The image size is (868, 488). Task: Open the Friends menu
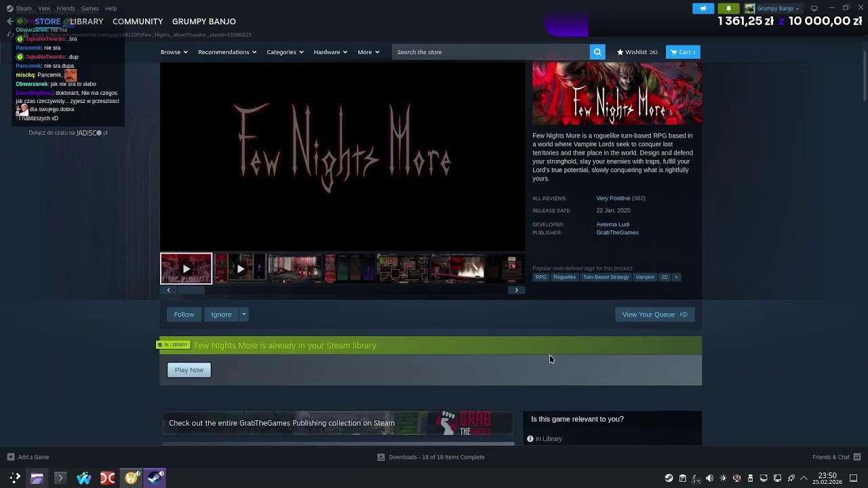pos(66,8)
